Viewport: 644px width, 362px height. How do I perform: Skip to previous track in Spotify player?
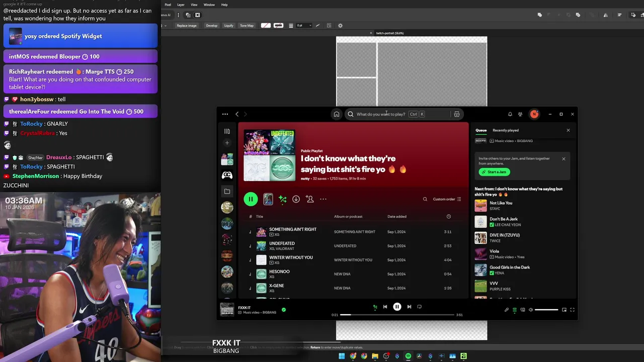[x=385, y=307]
